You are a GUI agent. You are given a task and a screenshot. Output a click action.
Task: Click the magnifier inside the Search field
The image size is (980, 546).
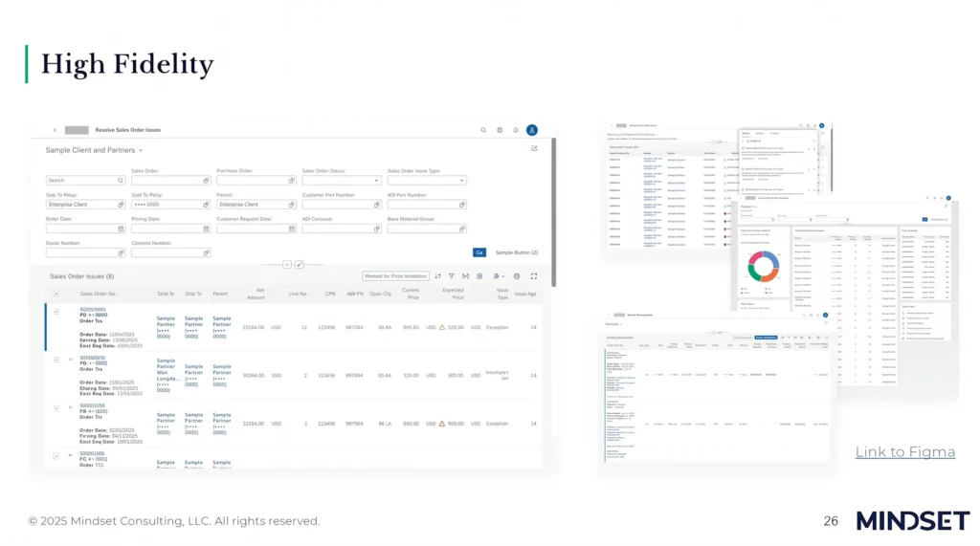tap(121, 181)
